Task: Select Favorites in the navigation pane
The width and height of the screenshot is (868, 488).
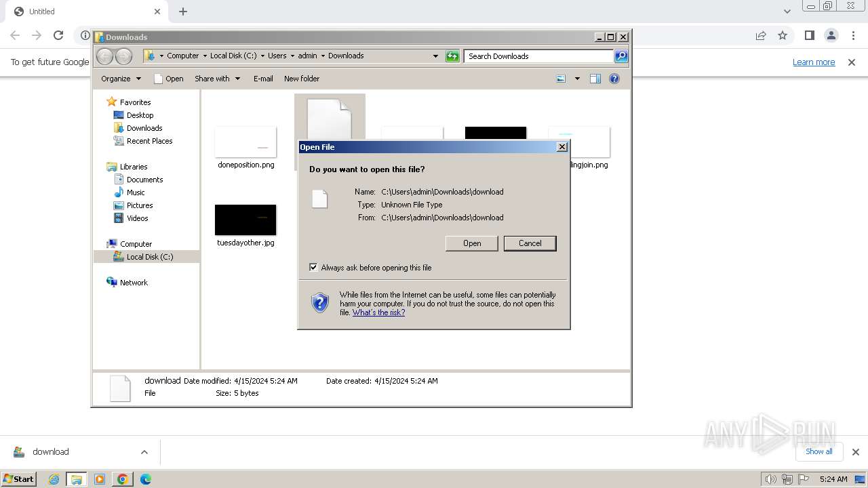Action: [135, 102]
